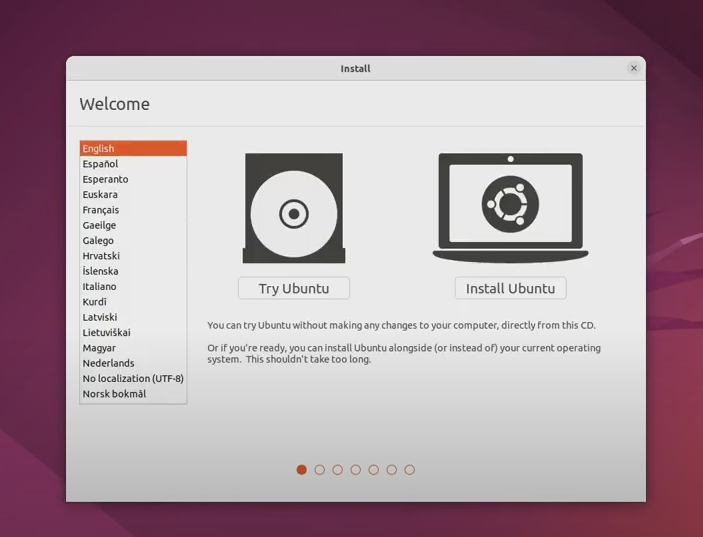This screenshot has width=703, height=537.
Task: Choose Gaeilge from the language list
Action: click(133, 225)
